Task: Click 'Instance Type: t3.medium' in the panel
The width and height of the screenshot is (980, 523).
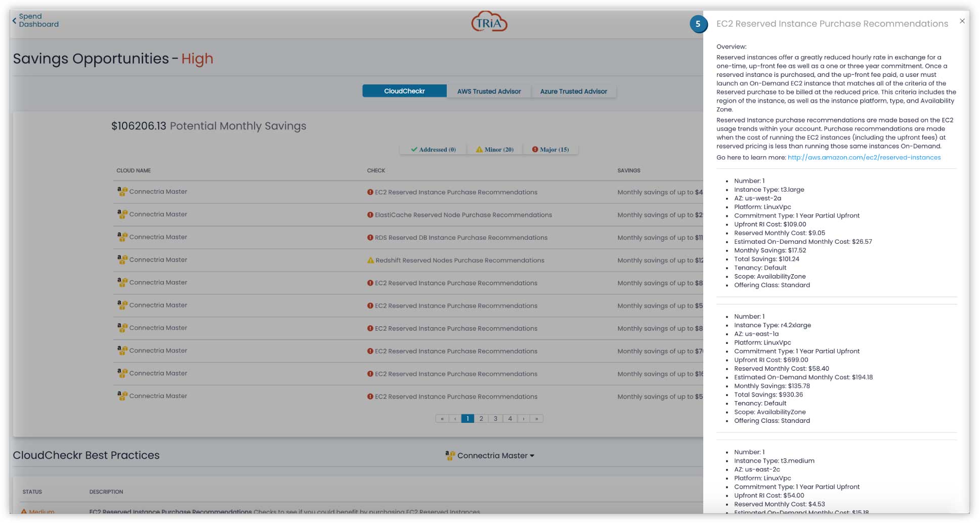Action: pos(774,461)
